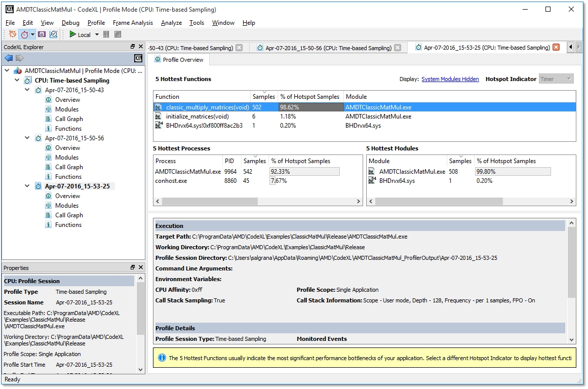Start profiling with the green play button
The height and width of the screenshot is (389, 588).
[72, 34]
